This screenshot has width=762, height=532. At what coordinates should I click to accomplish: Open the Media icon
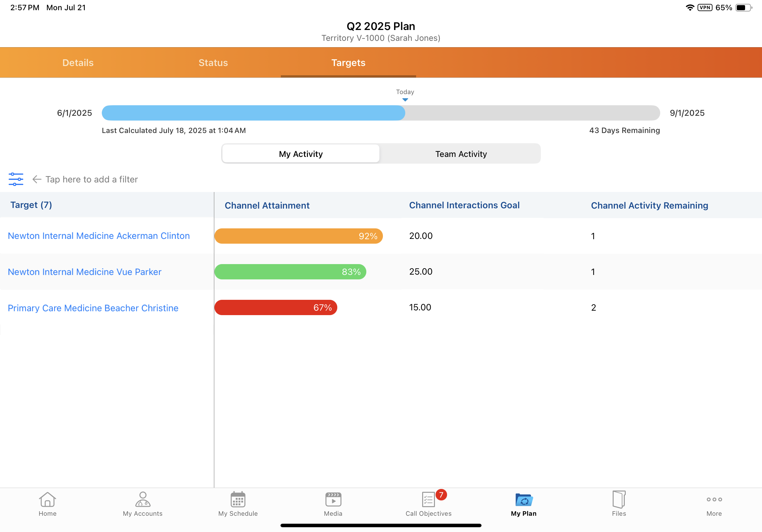click(333, 499)
